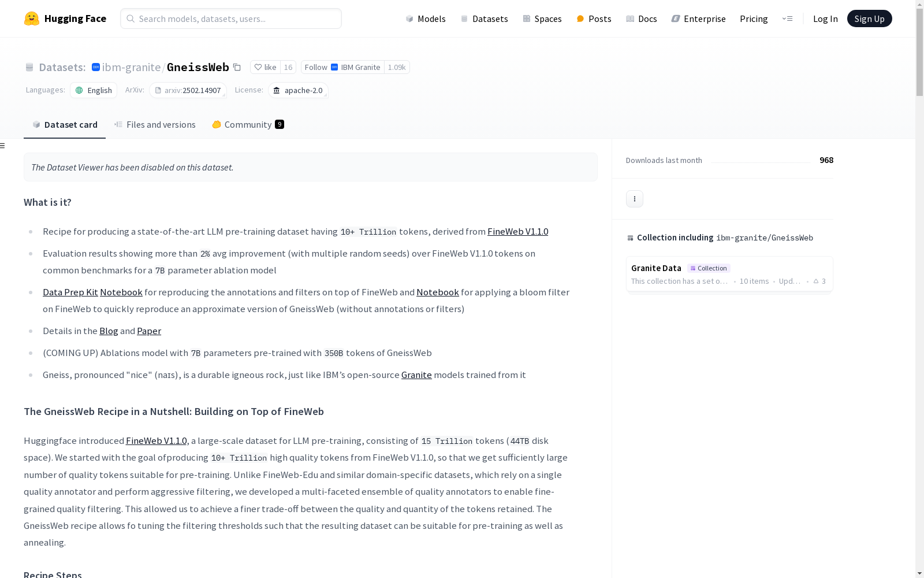Open the Granite Data collection card

tap(729, 275)
